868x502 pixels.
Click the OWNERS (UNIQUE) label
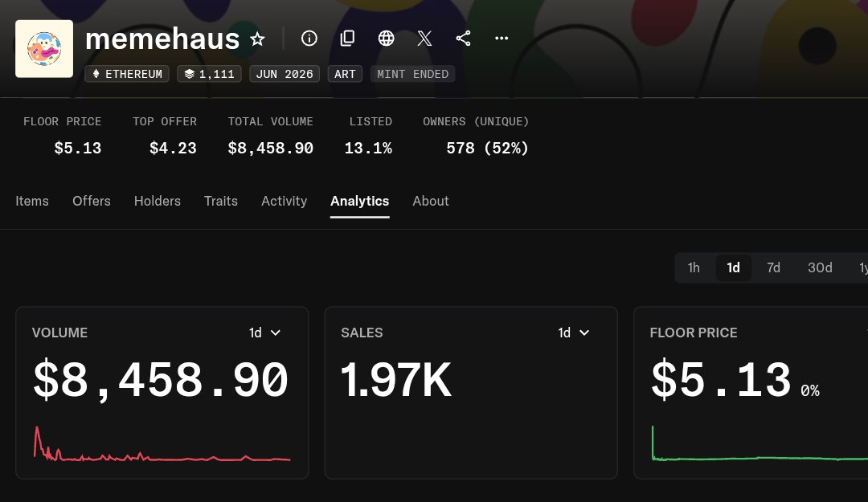click(476, 121)
